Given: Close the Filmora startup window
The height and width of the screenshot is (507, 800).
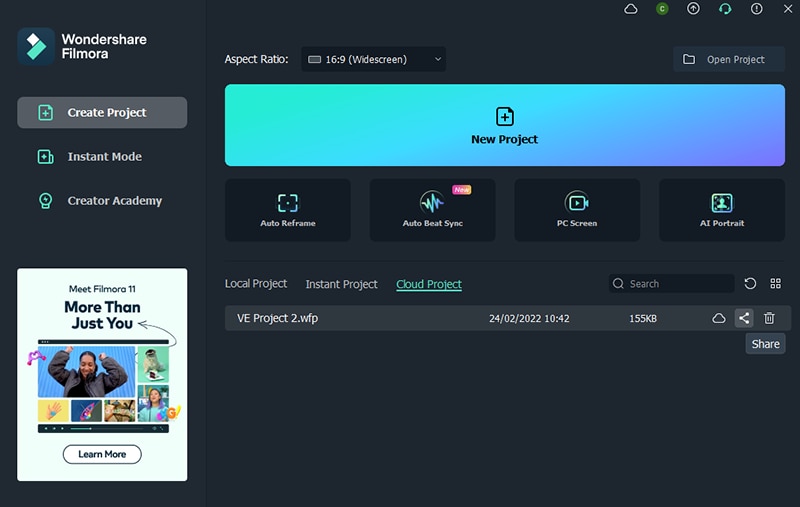Looking at the screenshot, I should click(x=788, y=9).
